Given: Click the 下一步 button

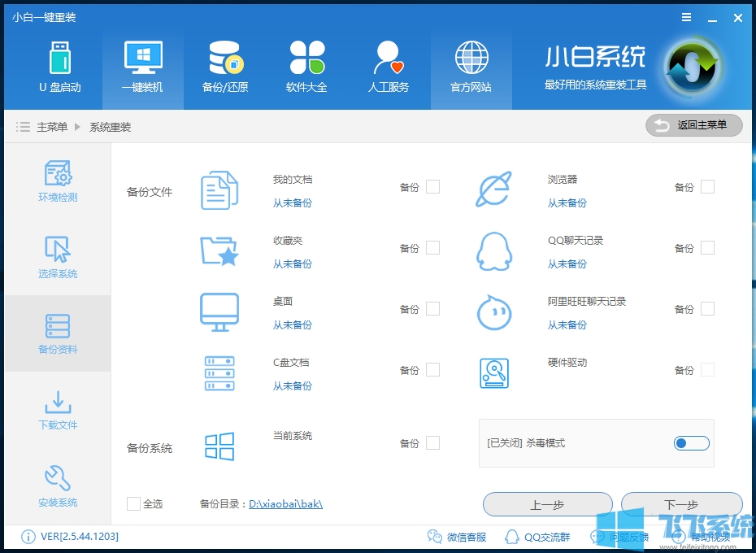Looking at the screenshot, I should click(681, 503).
